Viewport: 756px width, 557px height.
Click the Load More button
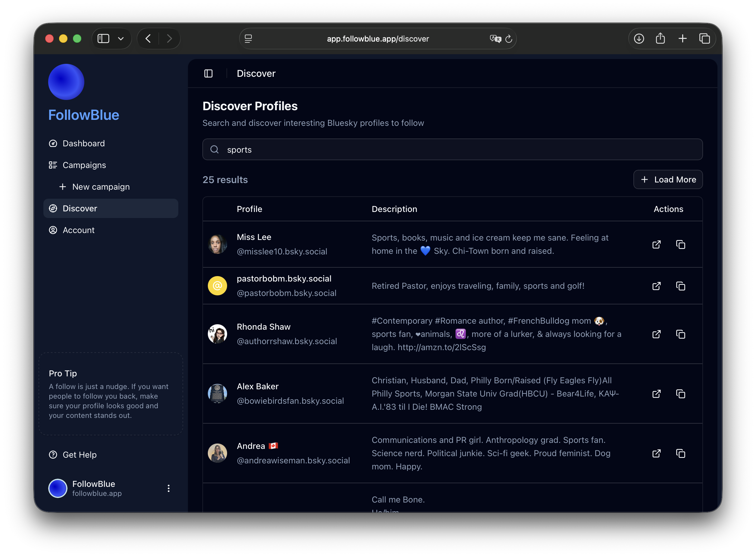click(x=668, y=179)
